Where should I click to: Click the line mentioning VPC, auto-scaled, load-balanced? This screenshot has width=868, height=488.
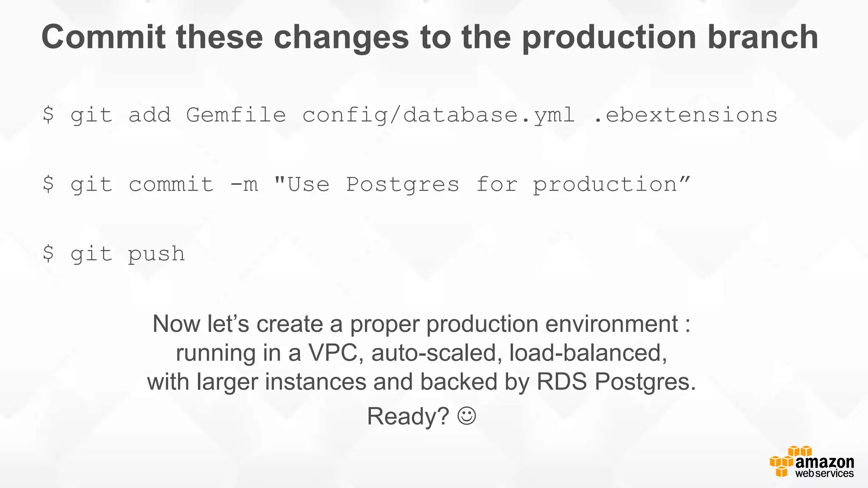[x=422, y=353]
